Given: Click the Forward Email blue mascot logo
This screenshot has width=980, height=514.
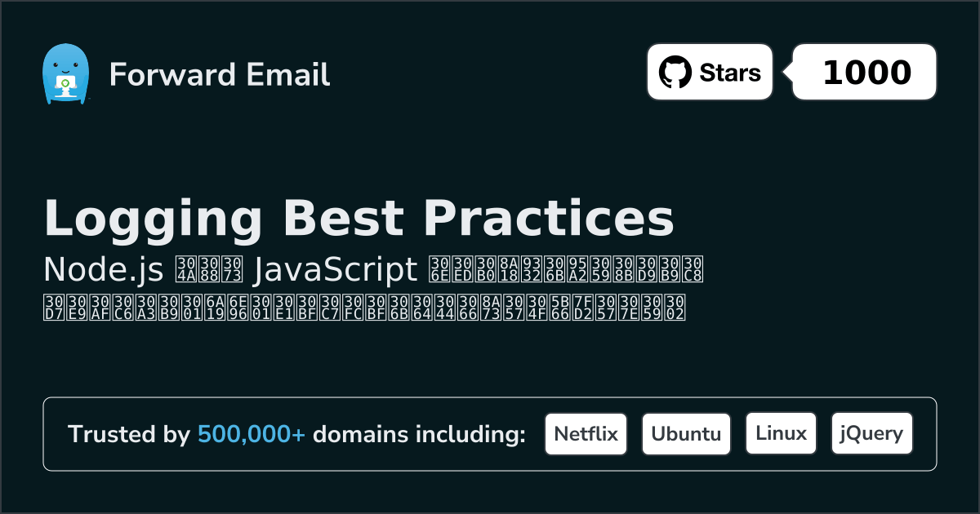Looking at the screenshot, I should (65, 73).
